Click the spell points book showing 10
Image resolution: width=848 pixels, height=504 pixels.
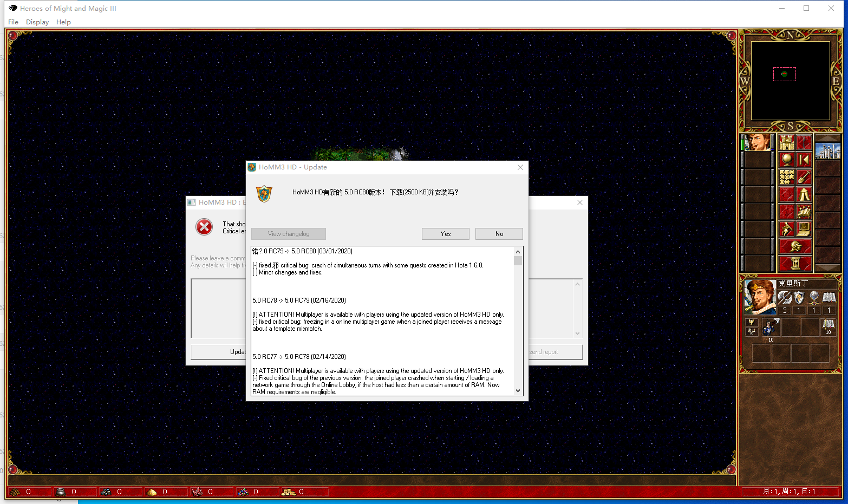829,327
